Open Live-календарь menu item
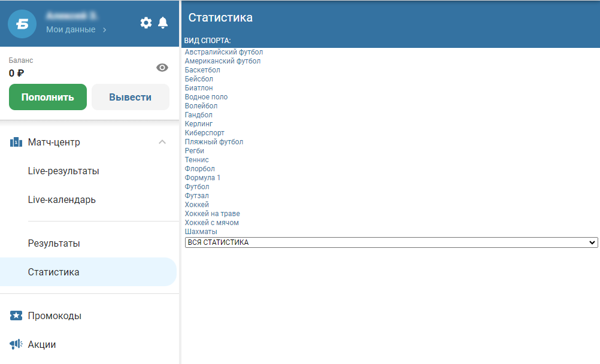 point(62,200)
